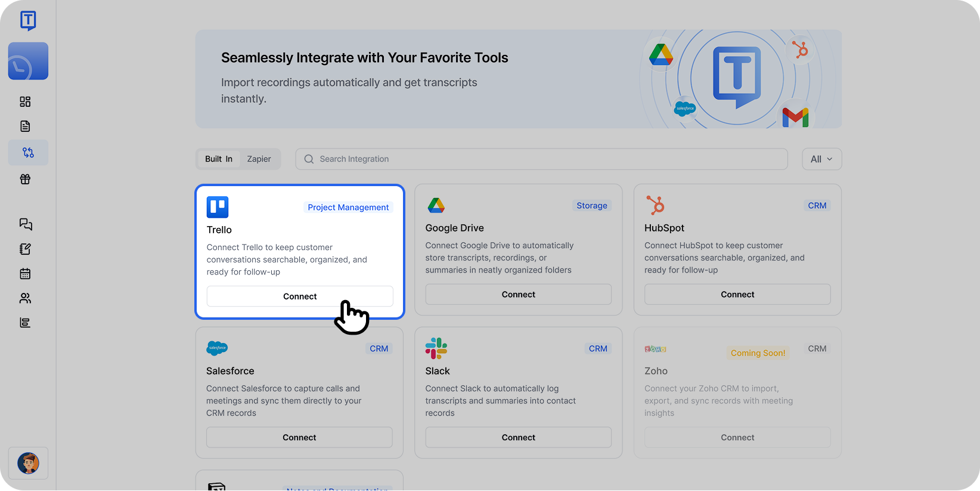Switch to the Built In tab

tap(219, 159)
